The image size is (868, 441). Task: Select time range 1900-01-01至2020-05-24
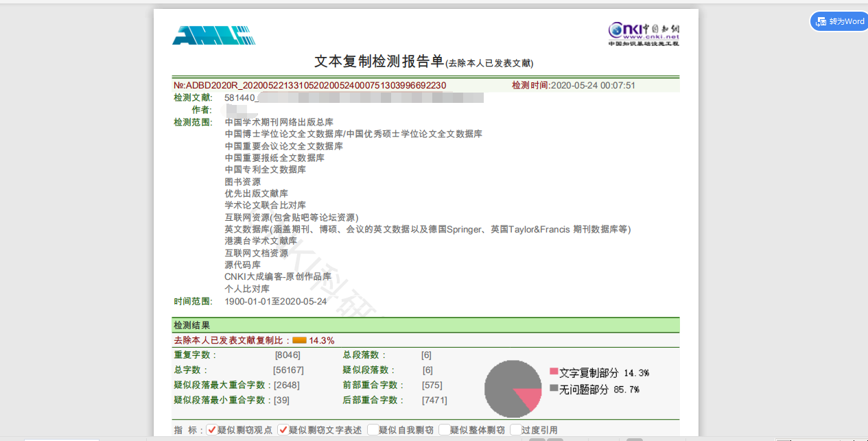click(x=276, y=301)
